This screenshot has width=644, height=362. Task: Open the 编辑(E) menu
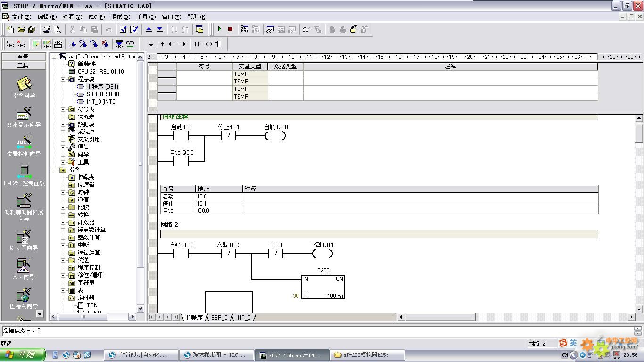[47, 17]
